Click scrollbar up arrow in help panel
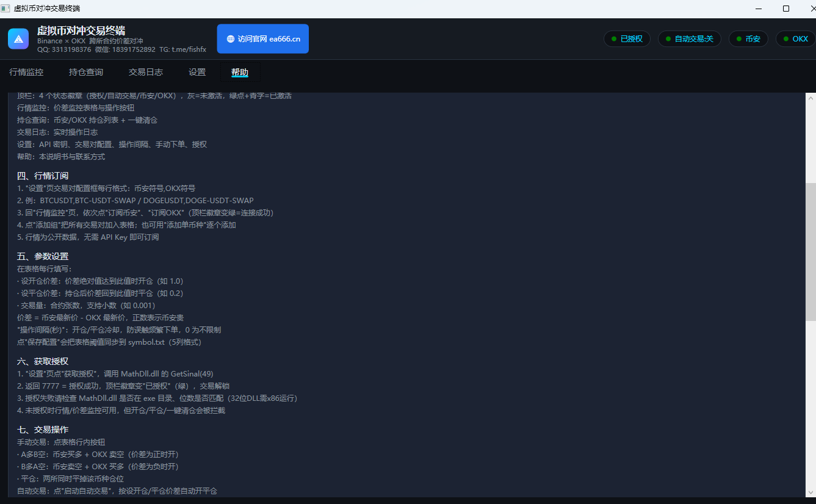This screenshot has width=816, height=504. [811, 98]
